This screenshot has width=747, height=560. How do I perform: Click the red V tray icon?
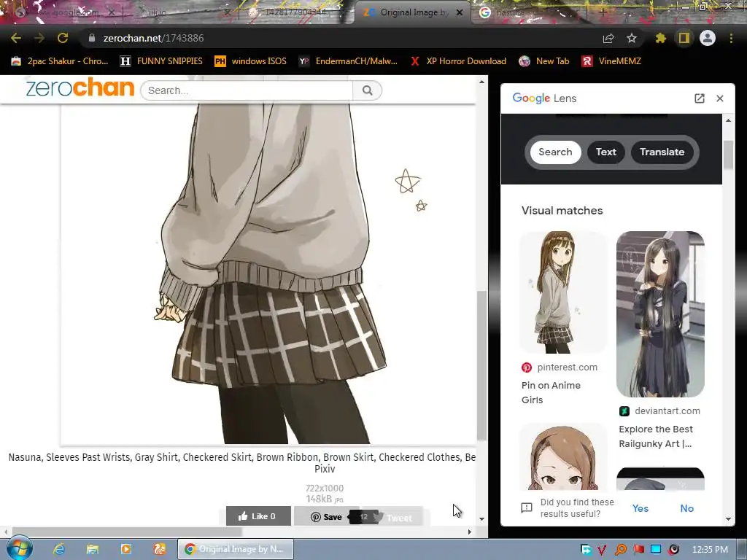click(x=602, y=550)
